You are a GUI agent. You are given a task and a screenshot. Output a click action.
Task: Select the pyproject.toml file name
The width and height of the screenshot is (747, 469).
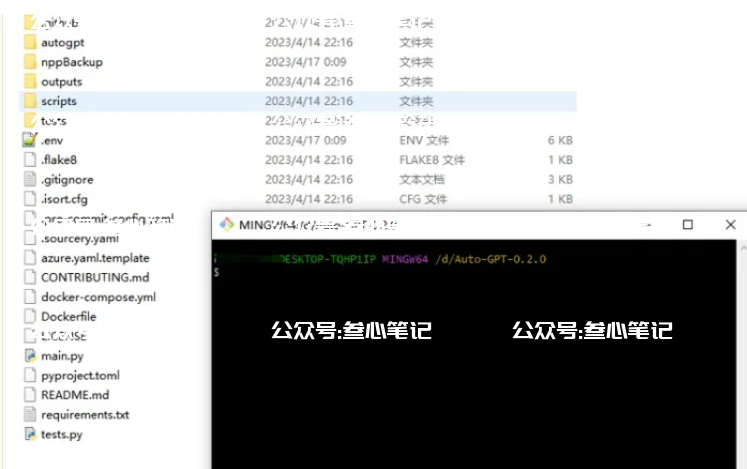tap(80, 376)
